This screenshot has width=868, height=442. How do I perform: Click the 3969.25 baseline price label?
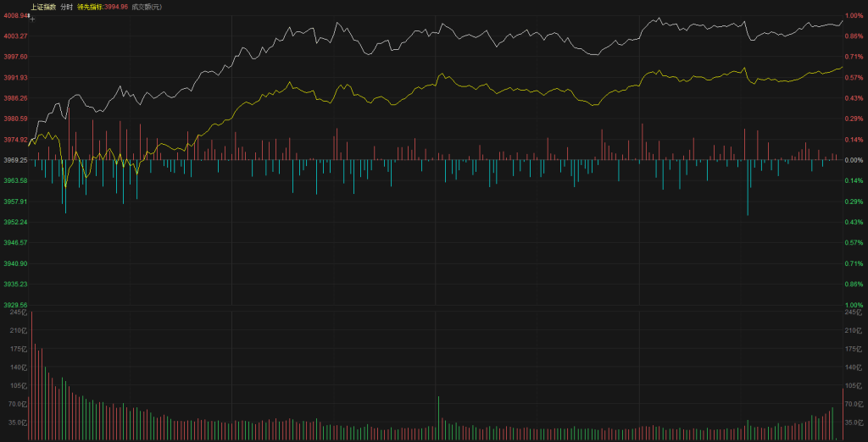point(15,160)
